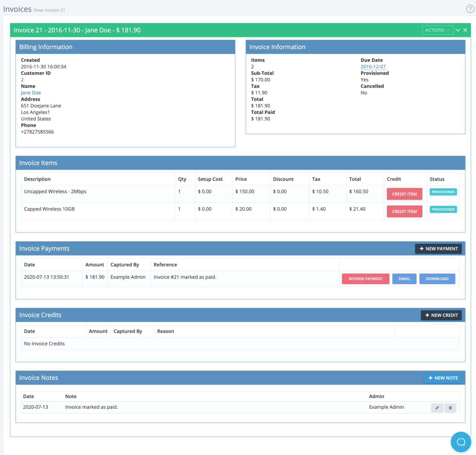Add a new payment
The image size is (476, 455).
tap(438, 249)
